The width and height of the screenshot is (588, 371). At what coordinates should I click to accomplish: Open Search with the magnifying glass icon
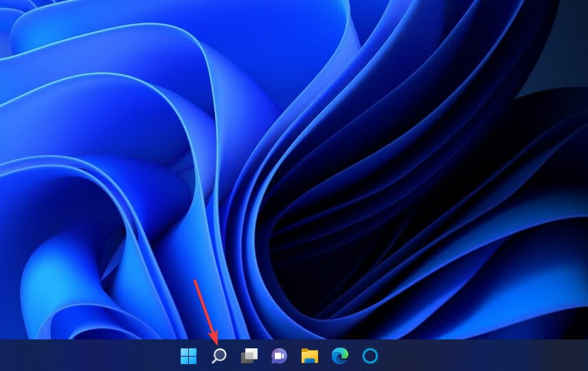(218, 356)
